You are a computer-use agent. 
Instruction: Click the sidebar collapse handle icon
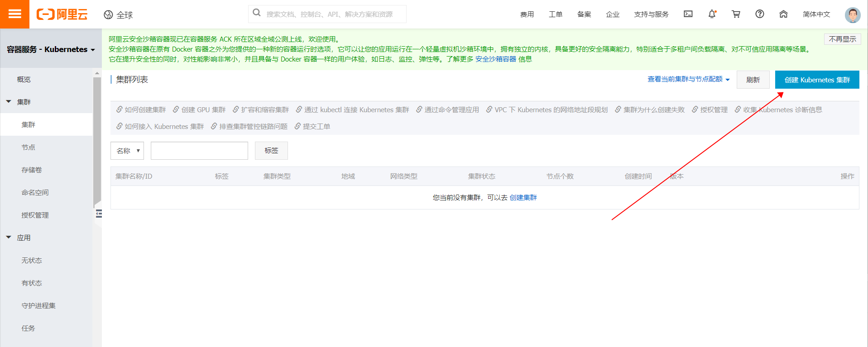coord(99,214)
